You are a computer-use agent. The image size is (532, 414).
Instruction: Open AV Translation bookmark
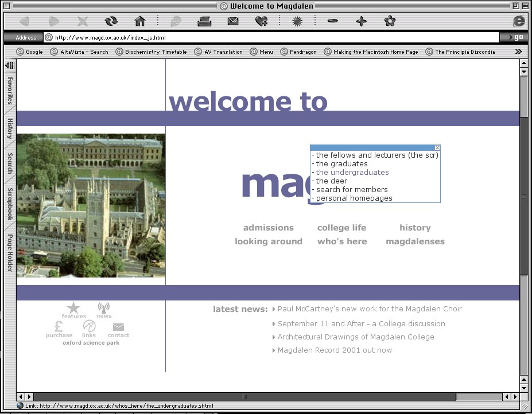(x=219, y=52)
